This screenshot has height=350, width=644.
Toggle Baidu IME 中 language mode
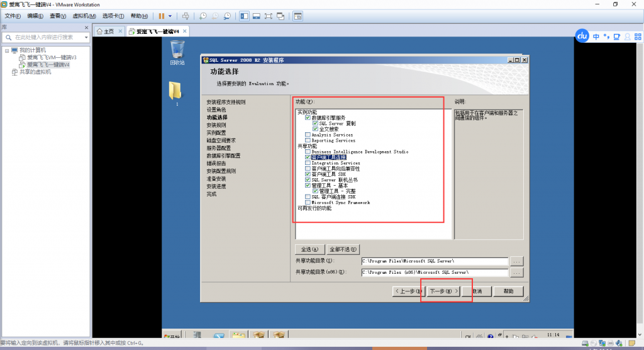[596, 37]
